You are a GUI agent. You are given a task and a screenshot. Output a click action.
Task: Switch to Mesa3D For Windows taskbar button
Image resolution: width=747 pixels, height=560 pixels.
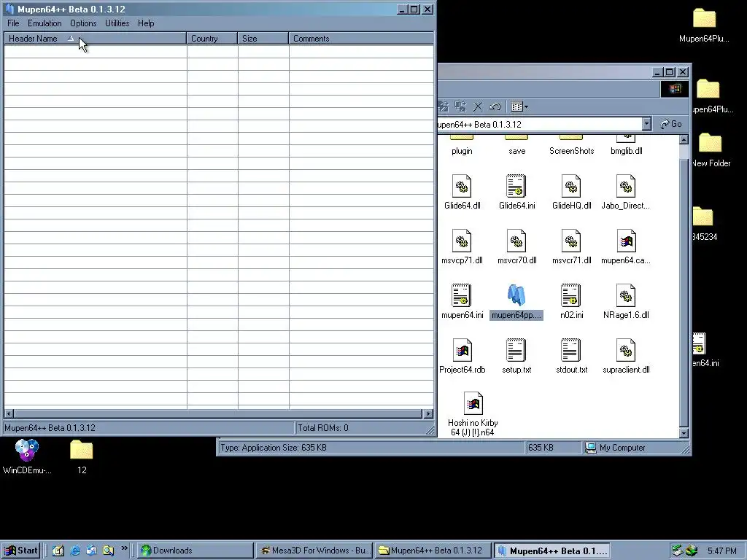(314, 551)
